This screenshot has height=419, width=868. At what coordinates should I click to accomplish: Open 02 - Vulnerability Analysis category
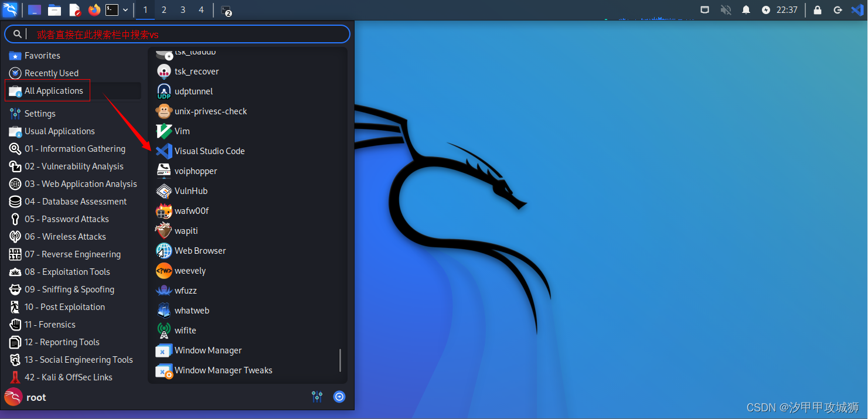pyautogui.click(x=74, y=166)
